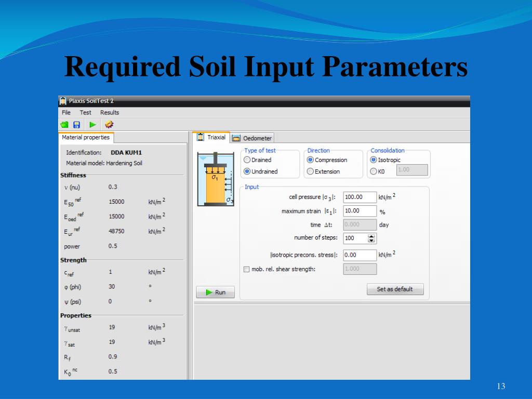This screenshot has width=532, height=399.
Task: Click the Material model: Hardening Soil text
Action: click(104, 163)
